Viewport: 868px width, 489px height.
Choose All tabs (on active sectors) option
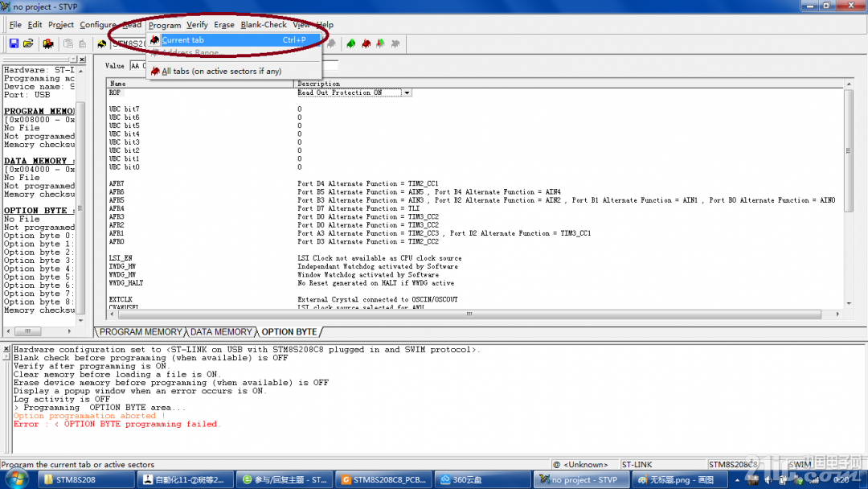(x=235, y=71)
